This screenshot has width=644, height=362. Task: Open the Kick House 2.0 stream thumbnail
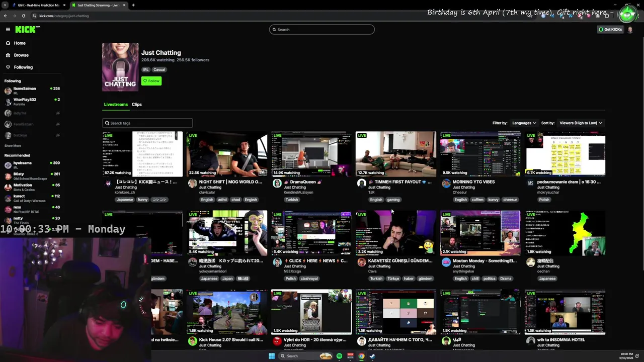pyautogui.click(x=227, y=312)
